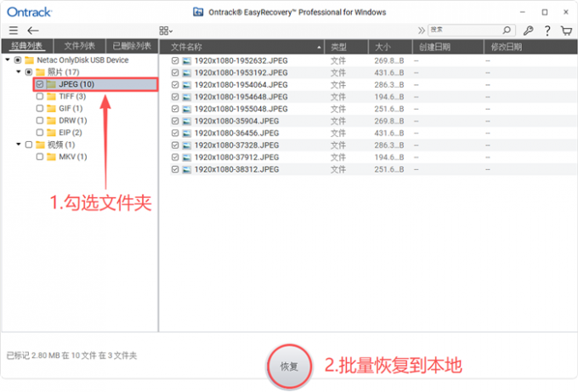Go back using the left arrow

[33, 31]
